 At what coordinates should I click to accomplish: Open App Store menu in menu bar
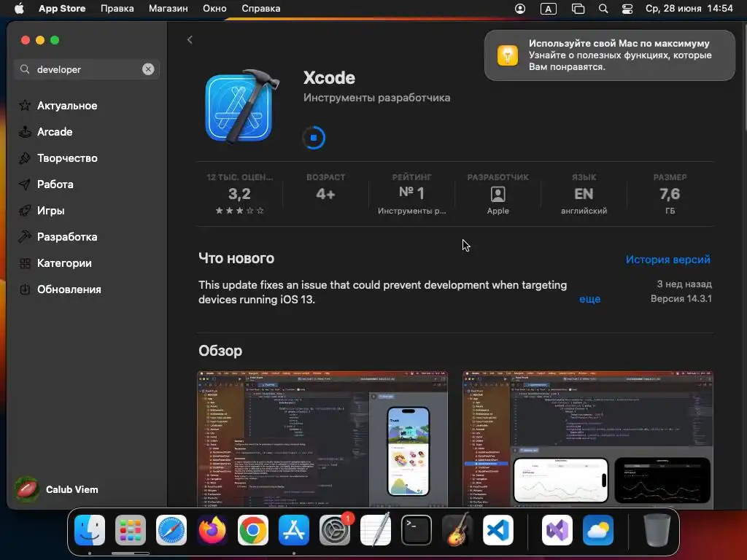point(62,9)
